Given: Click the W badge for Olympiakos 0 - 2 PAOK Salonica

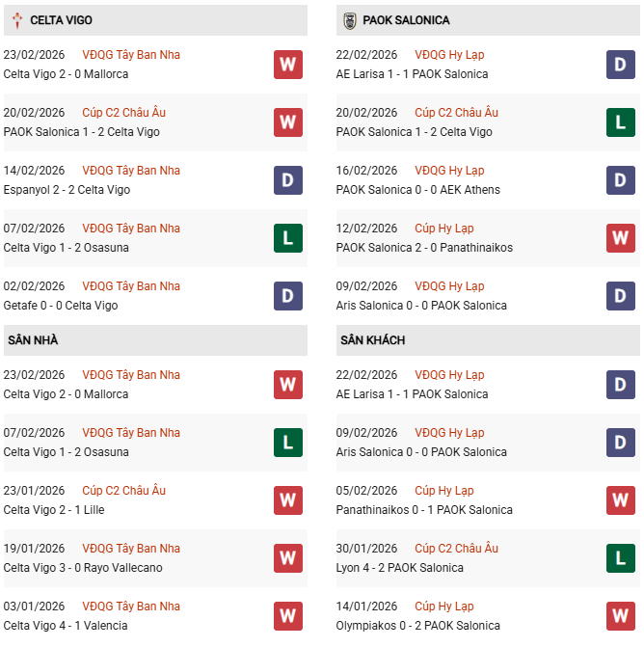Looking at the screenshot, I should tap(621, 616).
